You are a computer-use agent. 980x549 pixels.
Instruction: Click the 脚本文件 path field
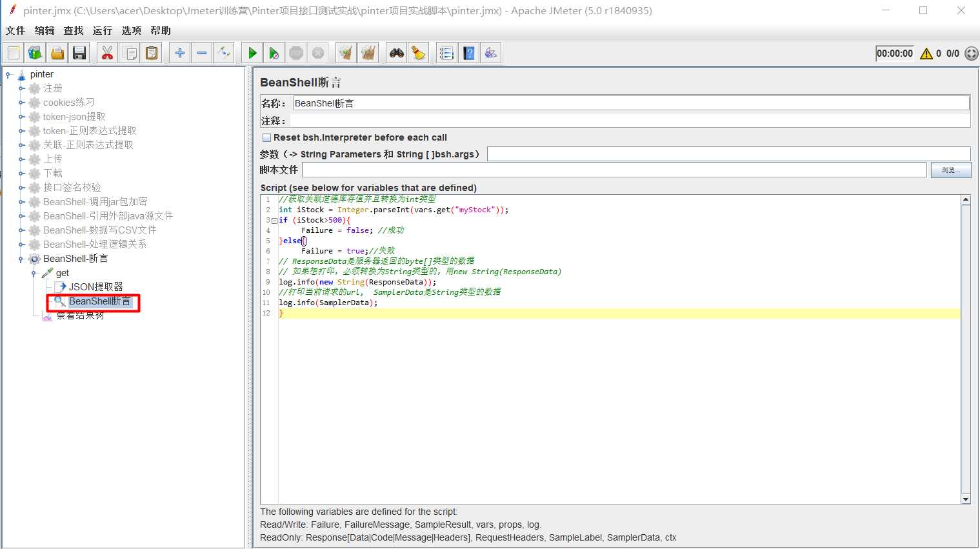point(614,170)
